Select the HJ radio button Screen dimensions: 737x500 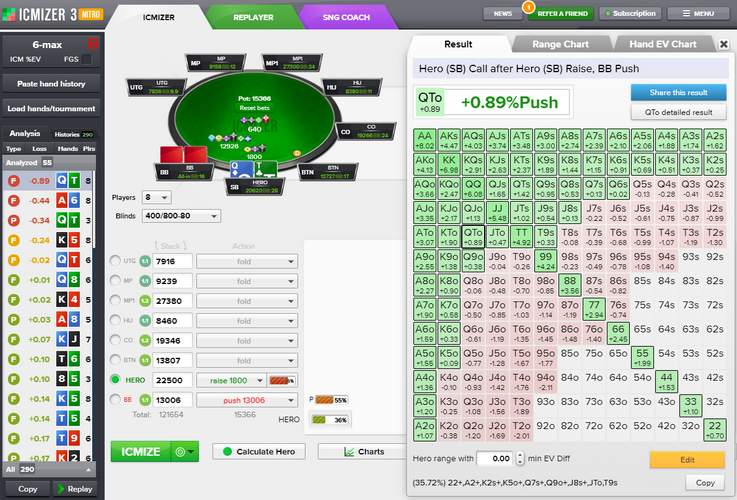pyautogui.click(x=115, y=320)
